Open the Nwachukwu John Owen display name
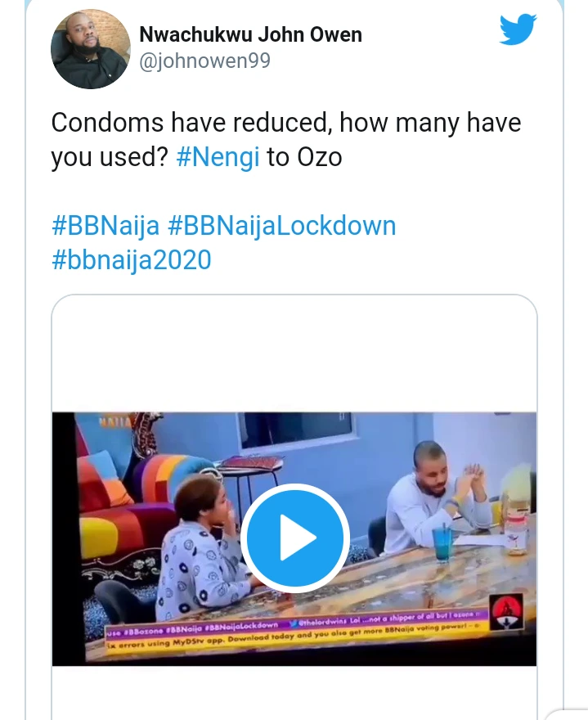Viewport: 588px width, 720px height. point(250,34)
